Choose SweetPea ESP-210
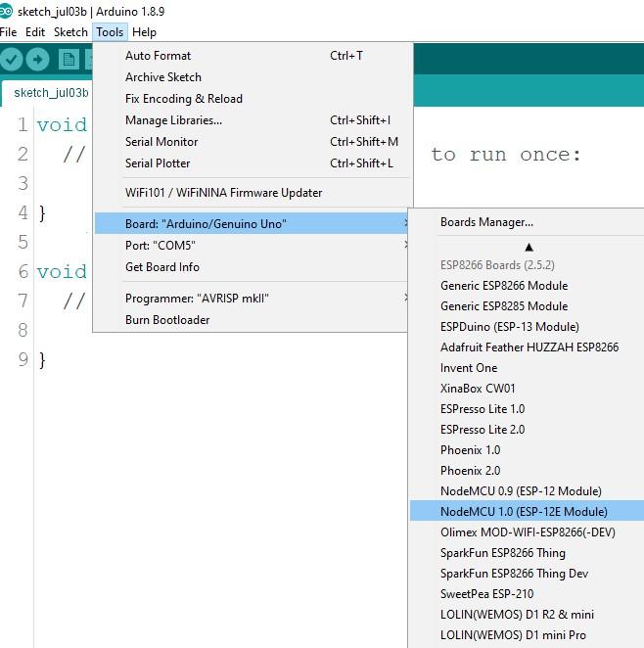644x648 pixels. pyautogui.click(x=527, y=594)
